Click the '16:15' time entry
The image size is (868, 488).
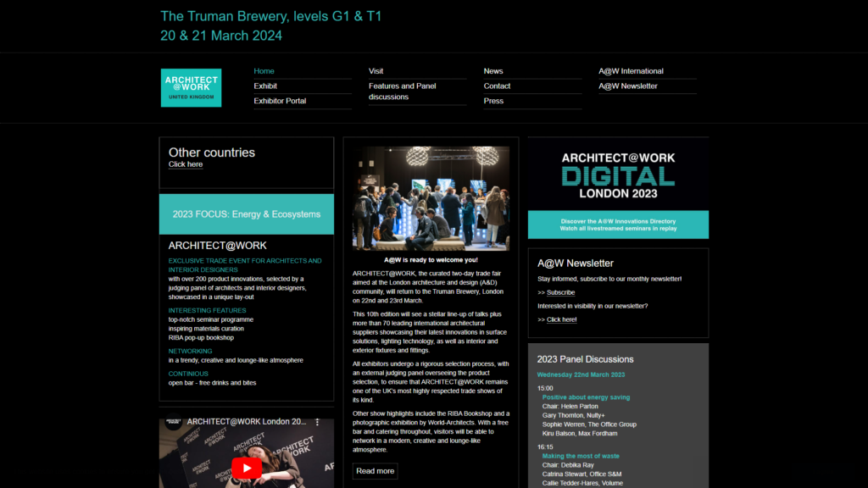tap(545, 446)
